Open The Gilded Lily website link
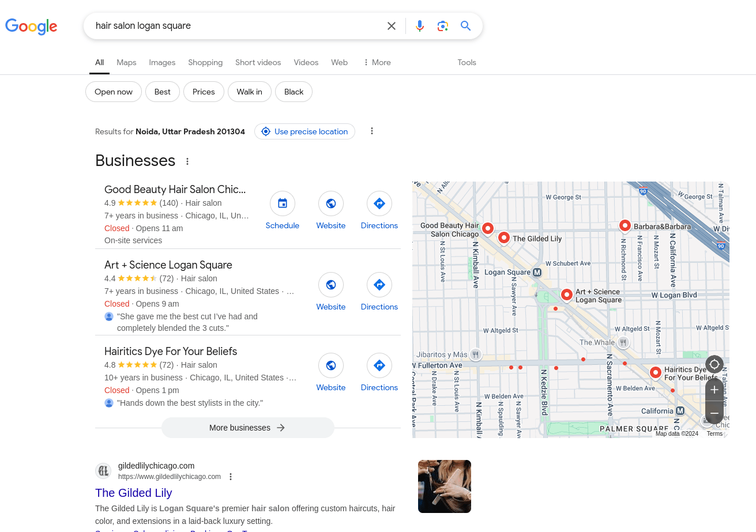This screenshot has width=756, height=532. pos(133,493)
